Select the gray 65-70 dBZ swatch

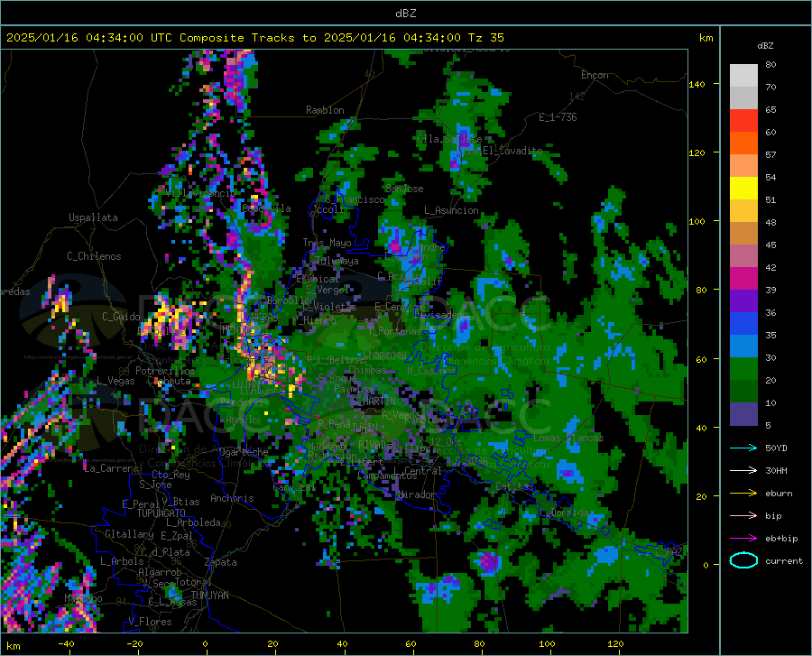[743, 98]
